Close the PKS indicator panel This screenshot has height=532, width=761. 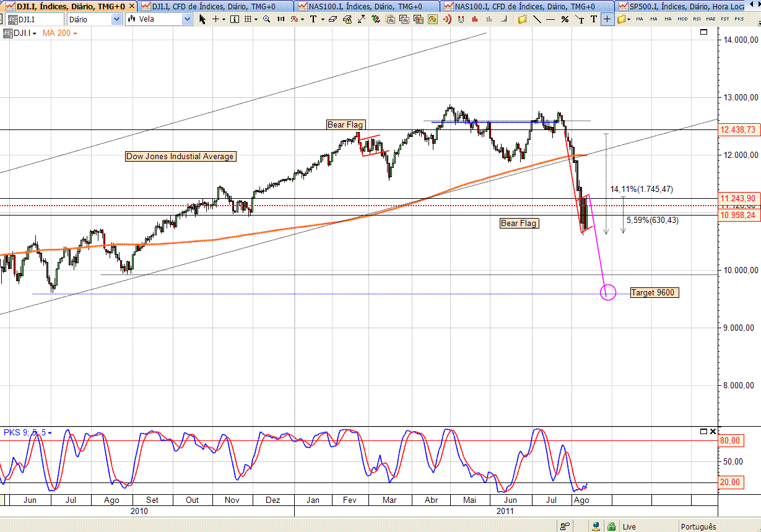click(x=713, y=431)
